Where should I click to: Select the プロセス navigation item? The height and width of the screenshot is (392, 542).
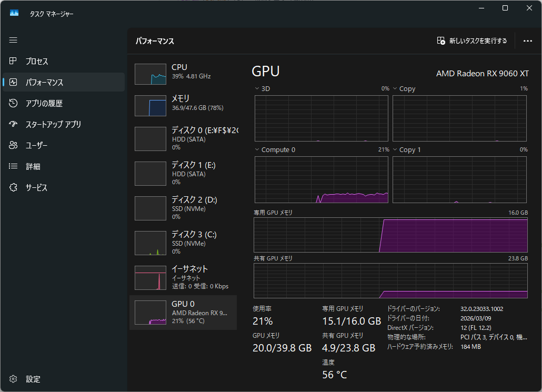[64, 61]
